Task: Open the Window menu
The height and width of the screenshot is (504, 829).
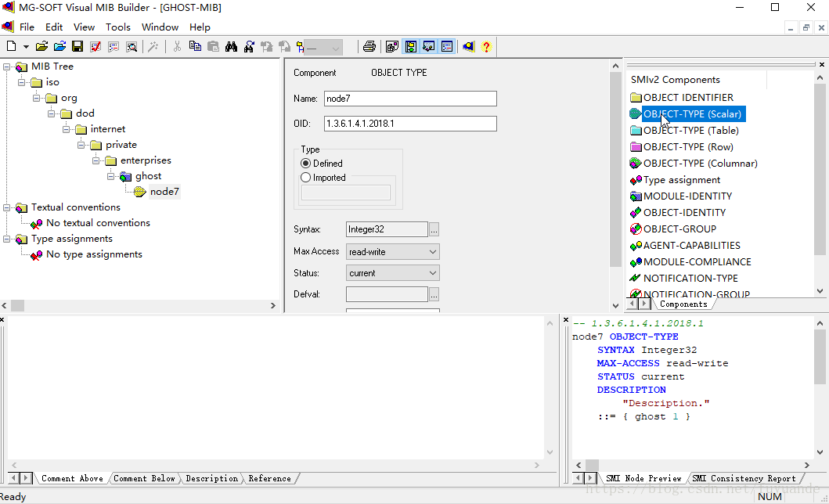Action: pos(160,27)
